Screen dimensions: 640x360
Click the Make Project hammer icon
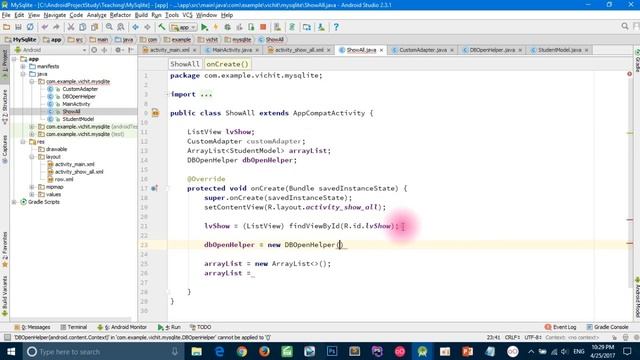(162, 27)
